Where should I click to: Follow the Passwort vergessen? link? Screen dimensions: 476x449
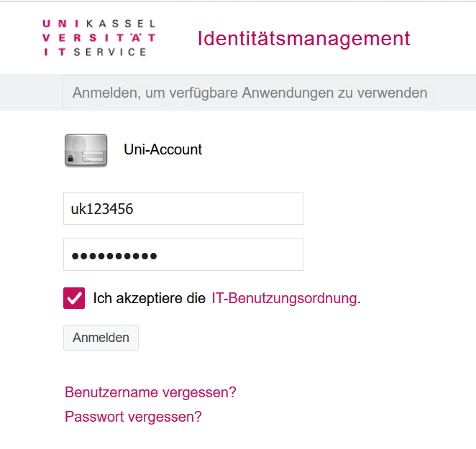[133, 417]
